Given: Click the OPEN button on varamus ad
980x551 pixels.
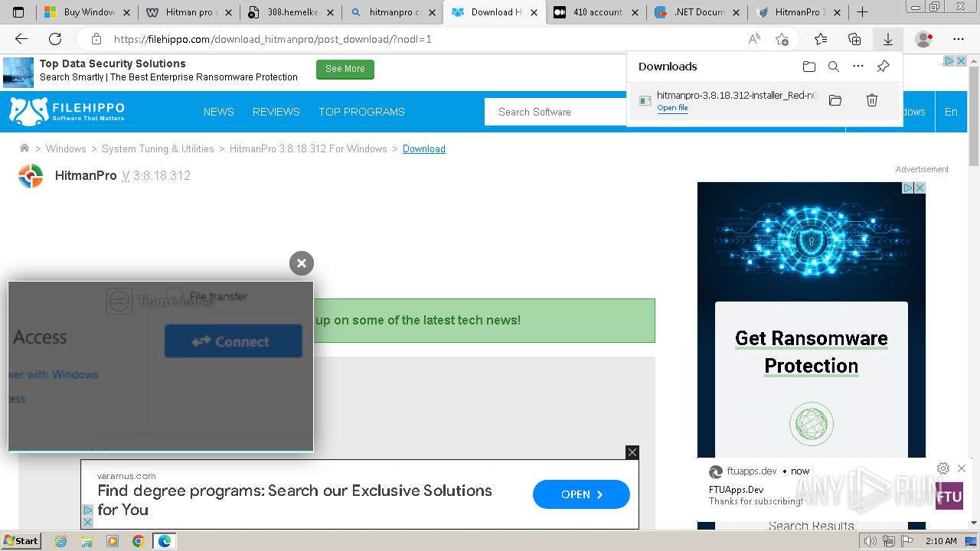Looking at the screenshot, I should point(581,494).
